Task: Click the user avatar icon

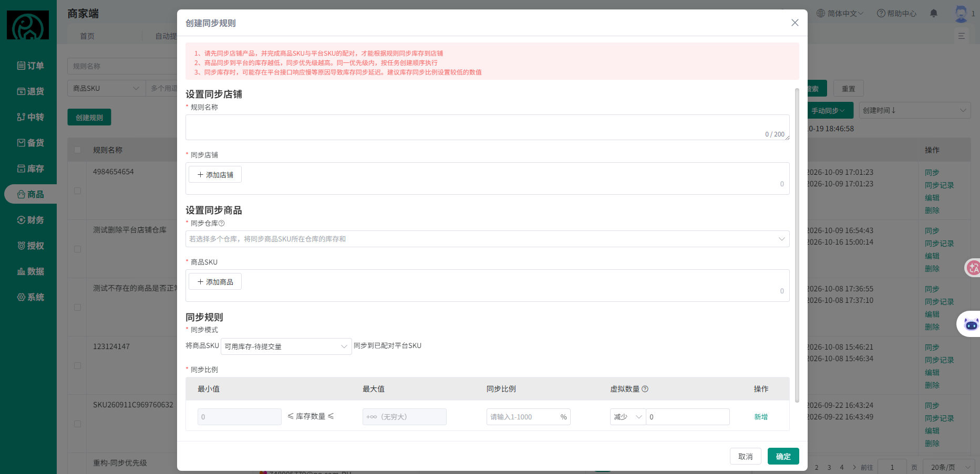Action: [x=961, y=14]
